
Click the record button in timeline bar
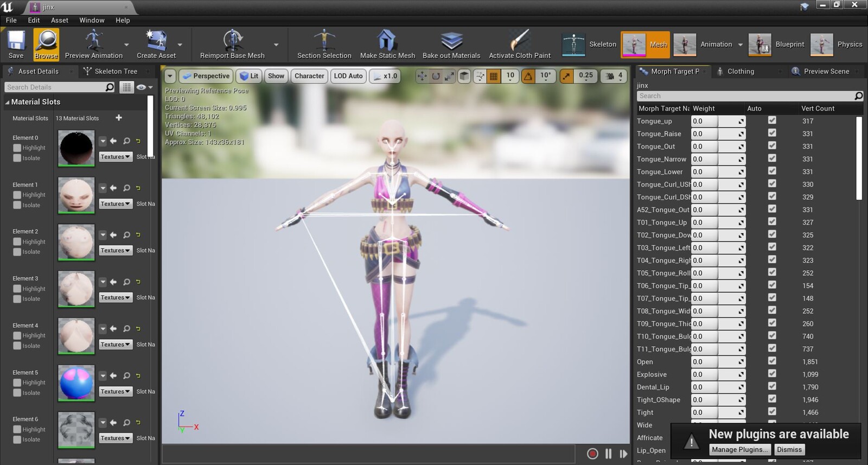(592, 454)
